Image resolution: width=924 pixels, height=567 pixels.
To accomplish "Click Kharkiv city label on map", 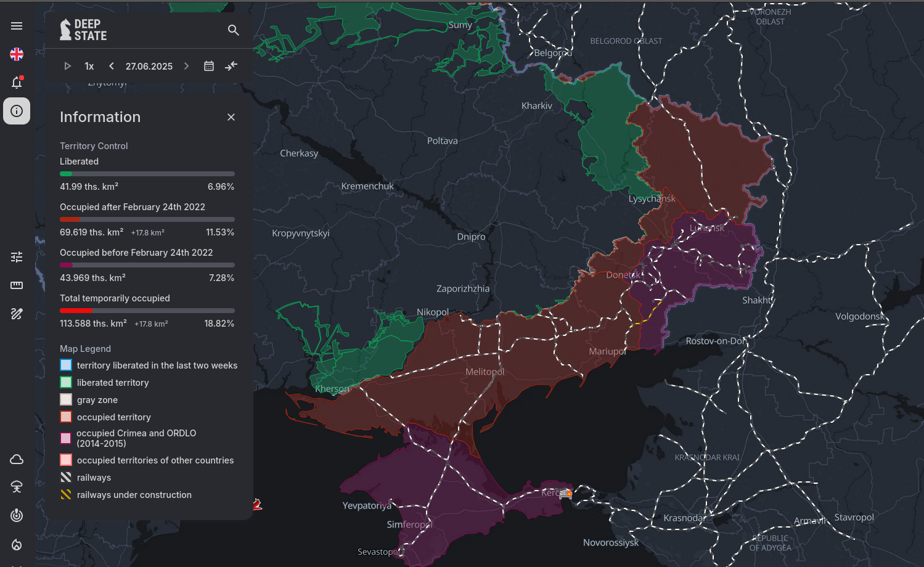I will coord(537,106).
